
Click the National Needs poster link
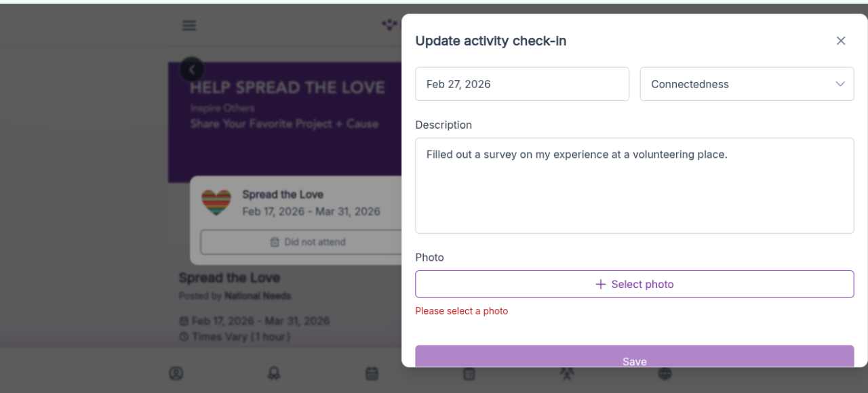click(x=258, y=296)
